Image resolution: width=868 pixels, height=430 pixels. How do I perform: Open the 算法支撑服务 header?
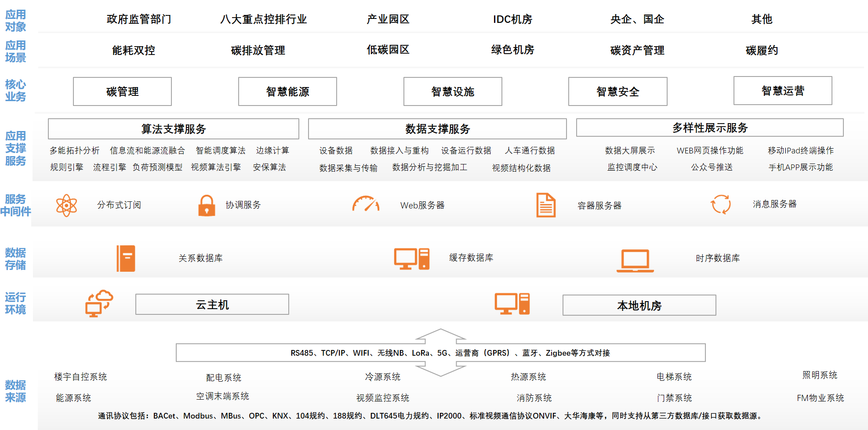pyautogui.click(x=174, y=129)
